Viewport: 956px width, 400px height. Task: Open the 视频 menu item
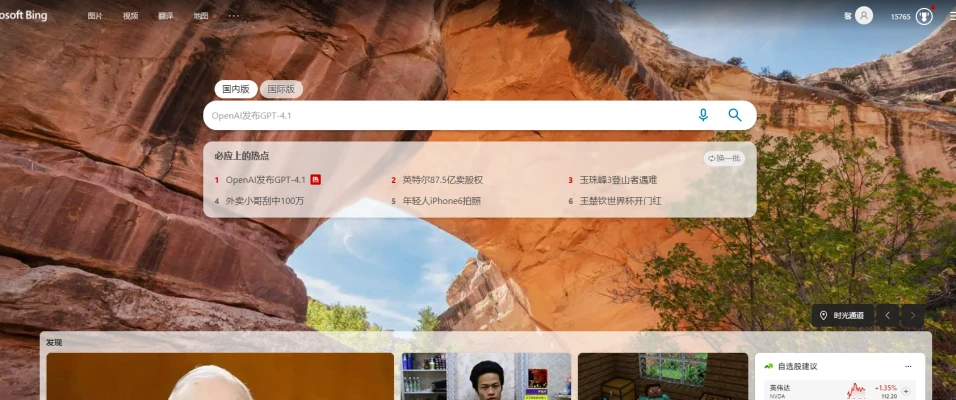[130, 16]
